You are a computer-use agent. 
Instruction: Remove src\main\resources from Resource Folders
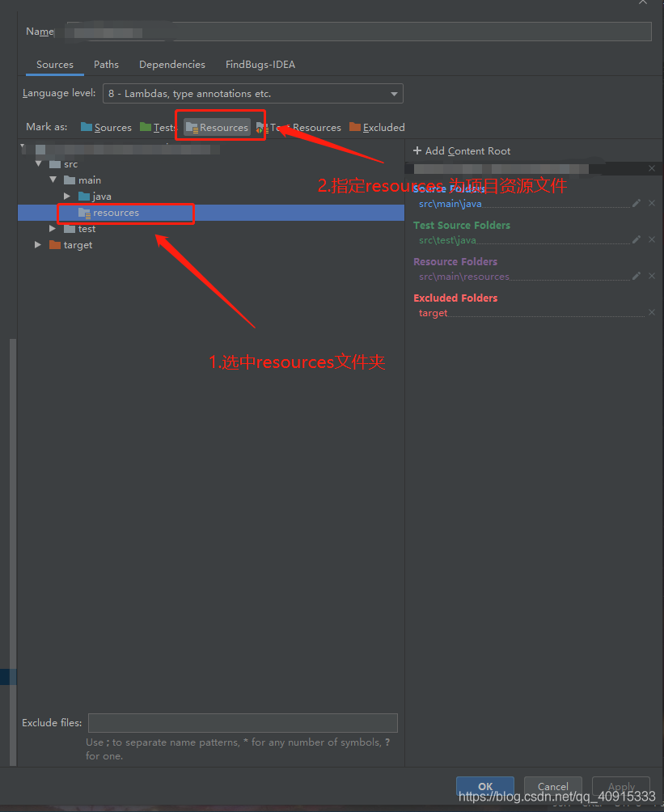coord(652,276)
